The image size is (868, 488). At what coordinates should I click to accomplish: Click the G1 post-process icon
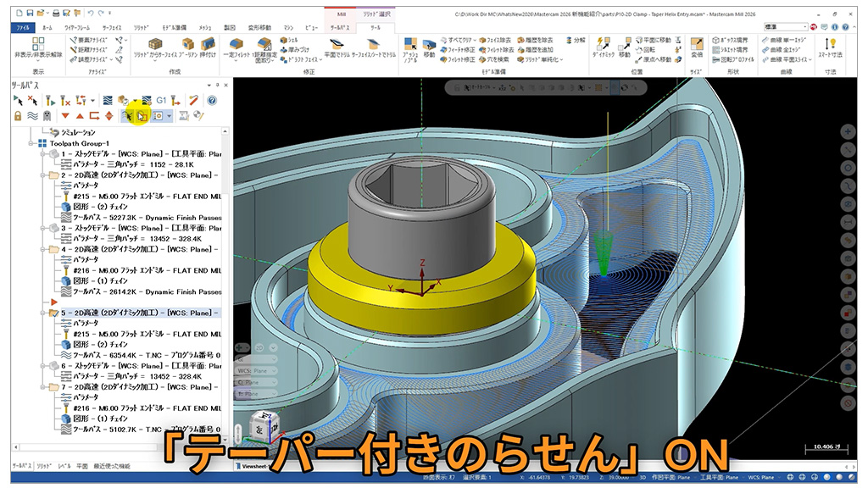point(161,100)
